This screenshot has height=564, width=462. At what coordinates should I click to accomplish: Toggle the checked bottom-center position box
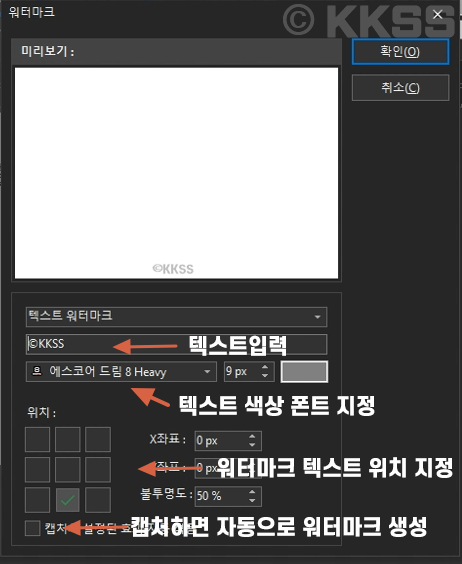click(68, 500)
